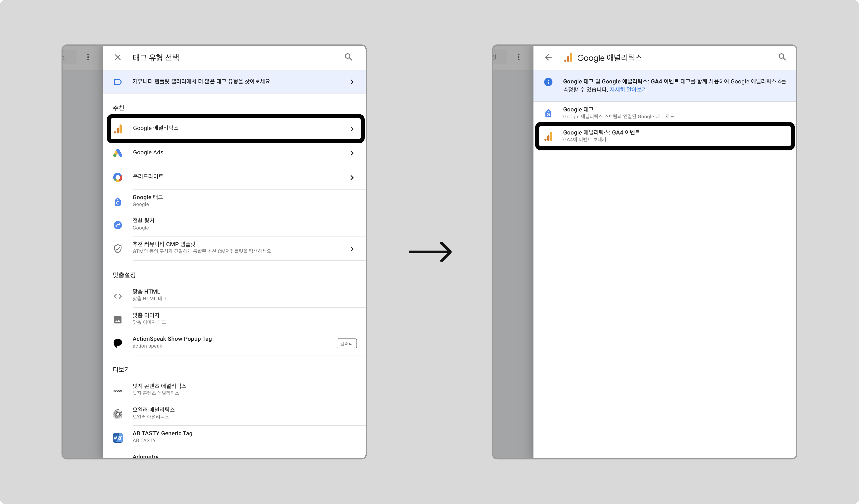Open the 자세히 알아보기 link
859x504 pixels.
click(x=628, y=89)
